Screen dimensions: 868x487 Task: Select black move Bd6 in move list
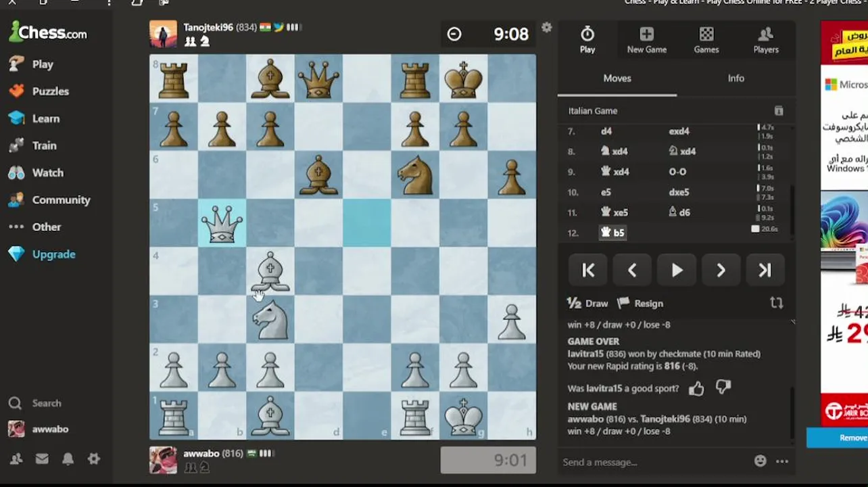pyautogui.click(x=679, y=212)
